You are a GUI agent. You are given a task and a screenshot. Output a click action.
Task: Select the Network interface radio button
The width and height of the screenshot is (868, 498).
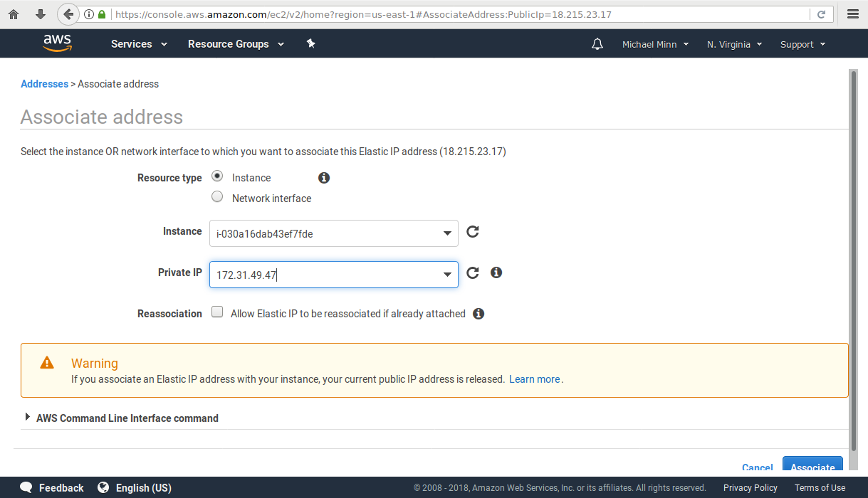coord(217,197)
